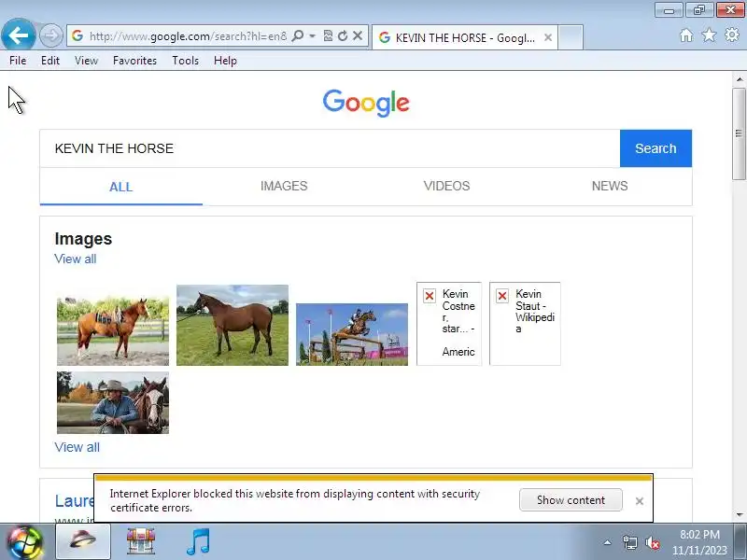Go to the browser Home icon
Viewport: 747px width, 560px height.
pos(686,35)
